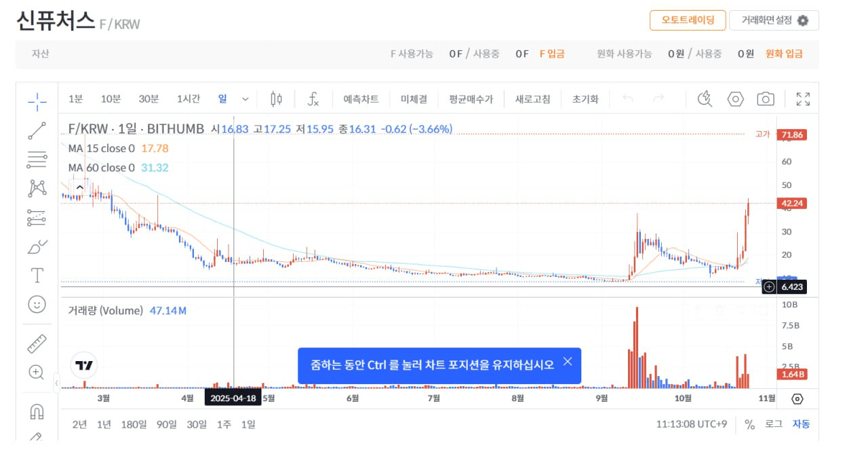The image size is (868, 450).
Task: Select the crosshair cursor tool
Action: point(37,102)
